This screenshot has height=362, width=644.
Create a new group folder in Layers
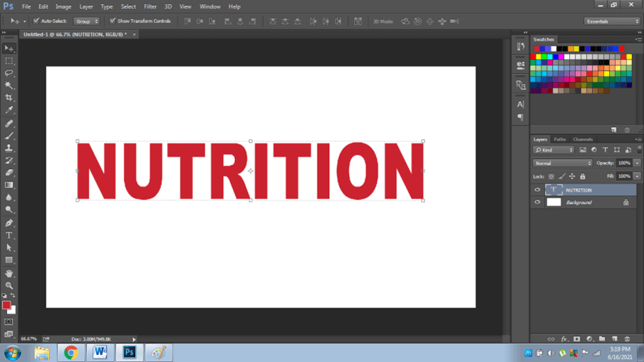(x=602, y=339)
